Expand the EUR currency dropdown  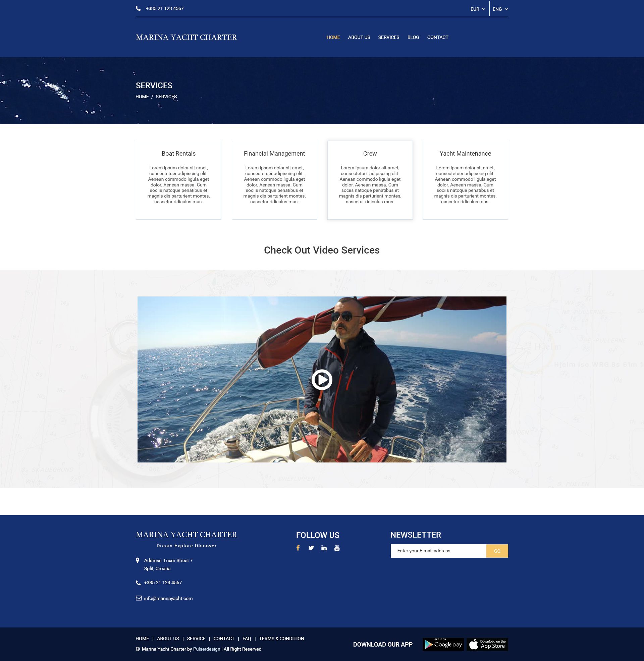(478, 9)
